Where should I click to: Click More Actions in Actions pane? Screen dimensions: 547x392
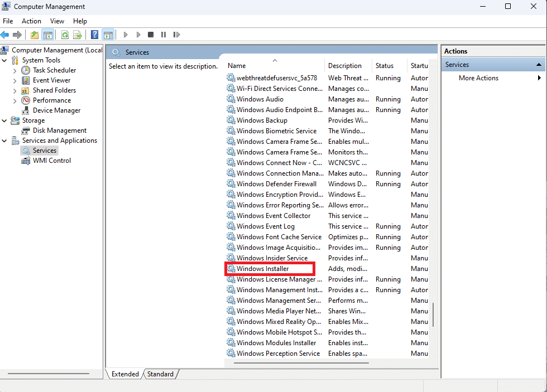(478, 78)
